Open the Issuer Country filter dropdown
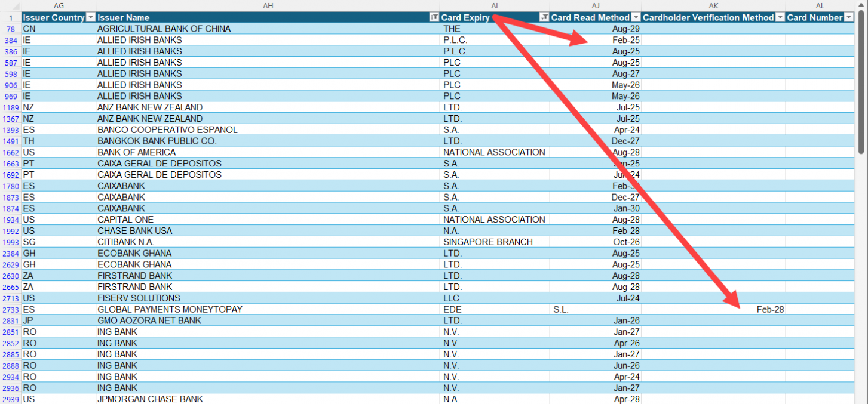The image size is (868, 404). [90, 18]
